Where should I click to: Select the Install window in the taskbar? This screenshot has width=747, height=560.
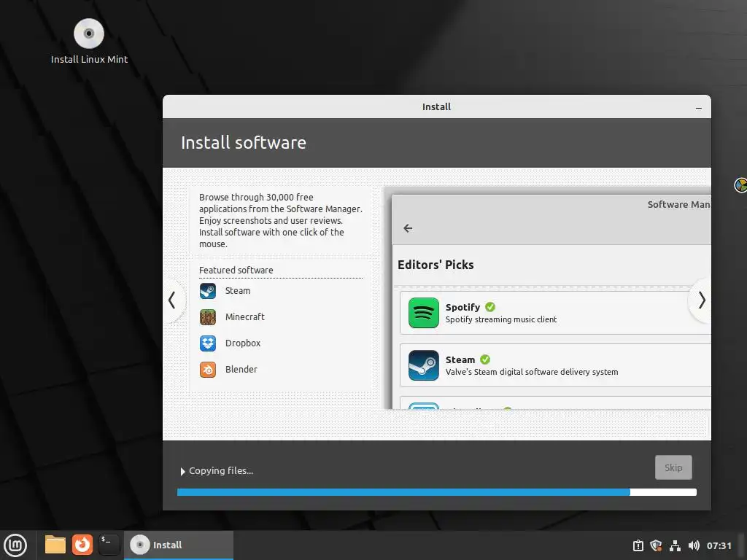click(179, 545)
